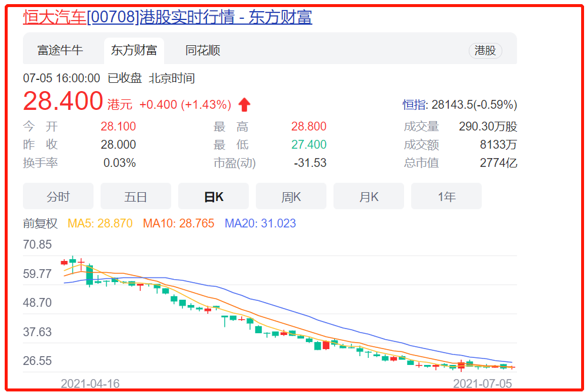Screen dimensions: 587x392
Task: Click the 48.70 price axis label
Action: pos(37,303)
